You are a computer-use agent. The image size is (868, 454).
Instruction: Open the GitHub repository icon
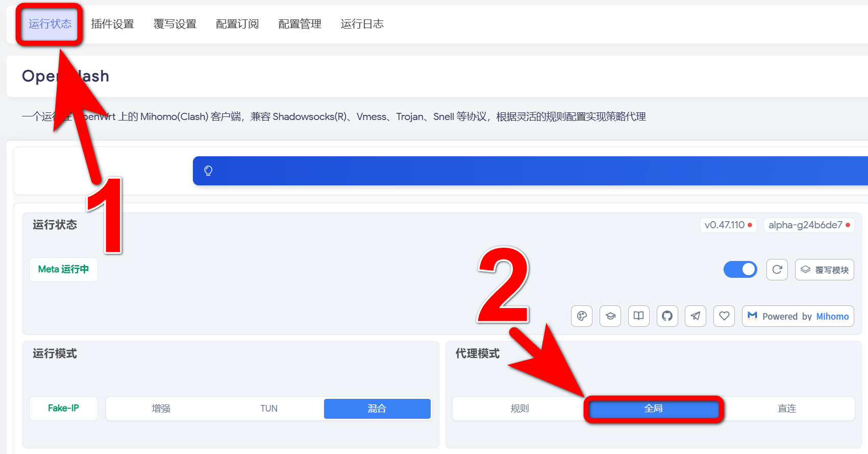[x=667, y=316]
